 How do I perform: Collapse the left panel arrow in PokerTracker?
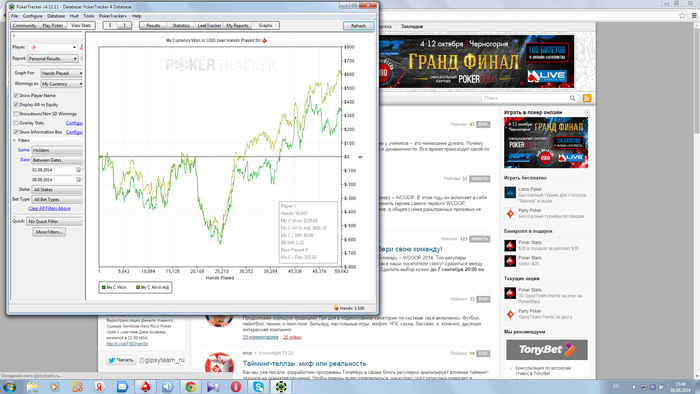[x=14, y=35]
